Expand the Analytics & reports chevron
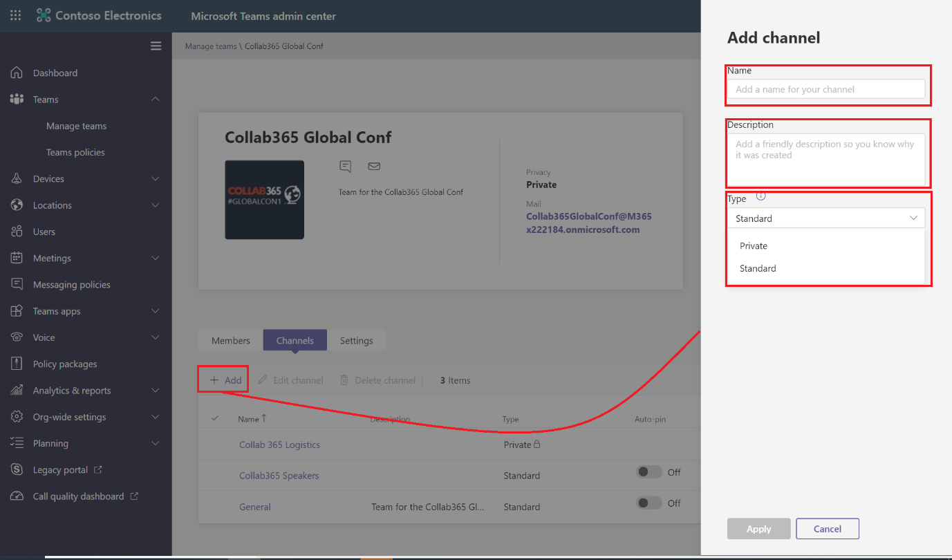Viewport: 952px width, 560px height. pos(156,391)
